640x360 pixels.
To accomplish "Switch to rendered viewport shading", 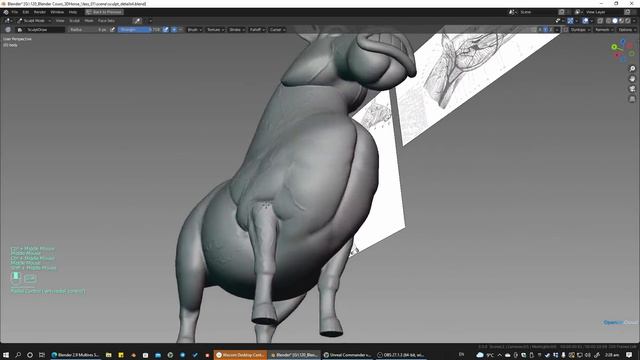I will coord(628,20).
